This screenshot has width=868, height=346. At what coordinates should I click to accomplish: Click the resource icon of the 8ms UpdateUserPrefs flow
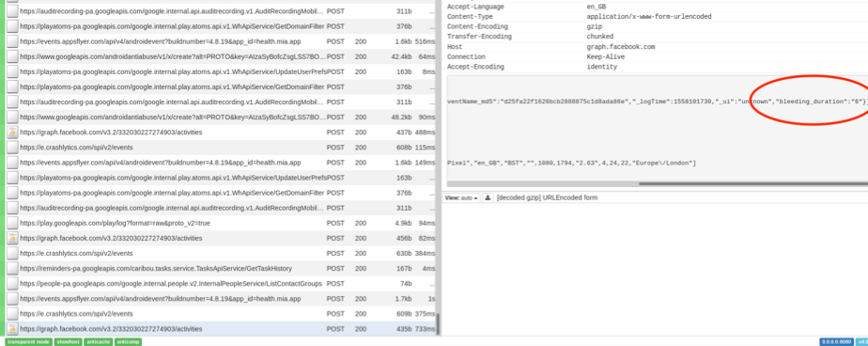click(12, 71)
